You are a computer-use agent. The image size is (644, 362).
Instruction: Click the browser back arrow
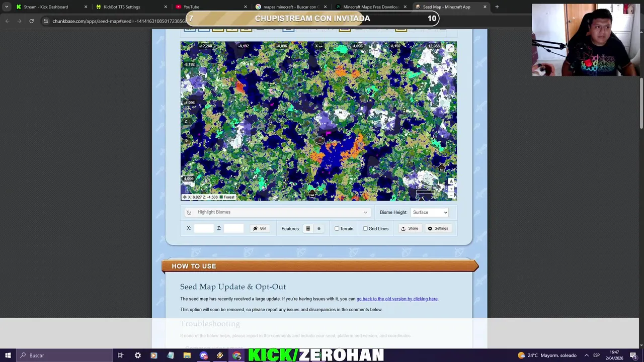(x=7, y=21)
